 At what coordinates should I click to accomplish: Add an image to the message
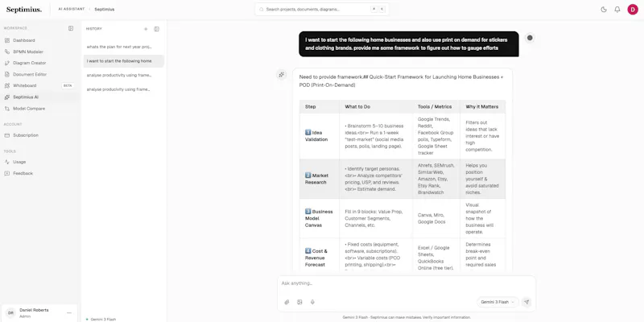(299, 302)
